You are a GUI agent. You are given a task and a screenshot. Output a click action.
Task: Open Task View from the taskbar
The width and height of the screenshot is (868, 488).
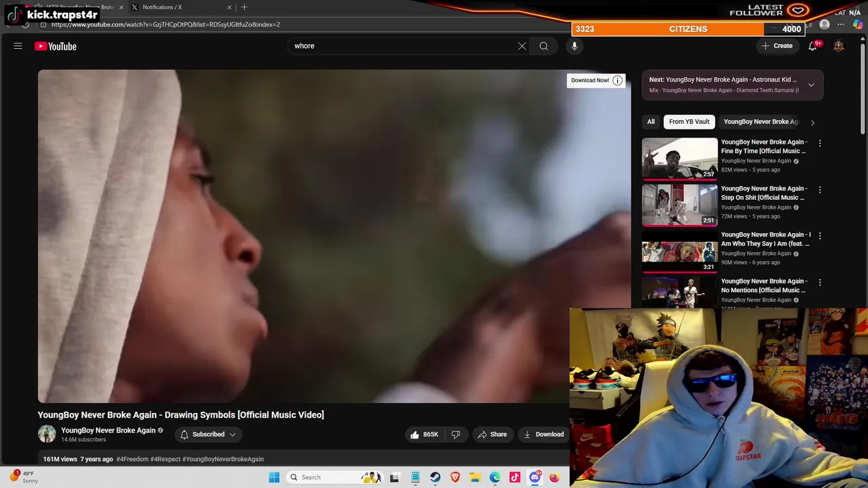click(395, 477)
